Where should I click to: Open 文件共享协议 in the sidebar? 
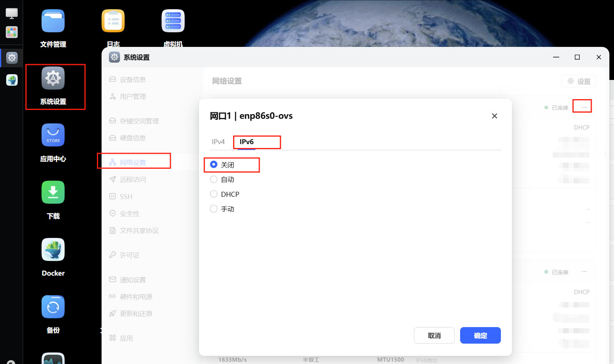[139, 230]
